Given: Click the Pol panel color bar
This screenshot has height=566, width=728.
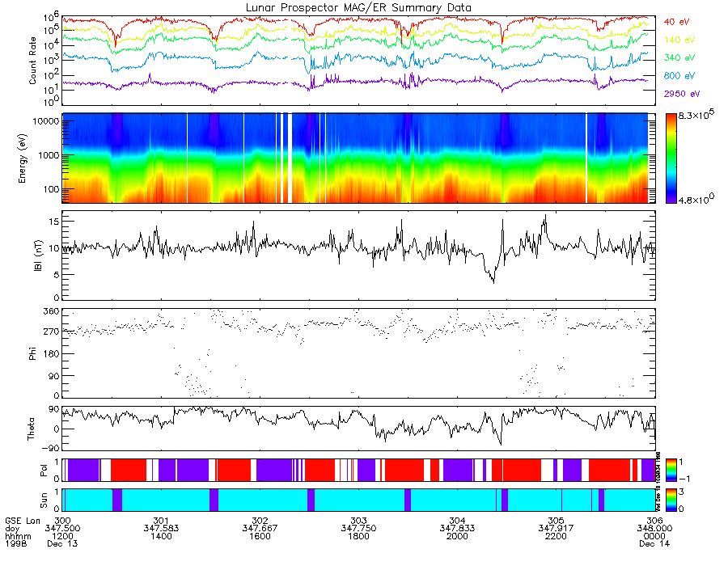Looking at the screenshot, I should click(671, 470).
